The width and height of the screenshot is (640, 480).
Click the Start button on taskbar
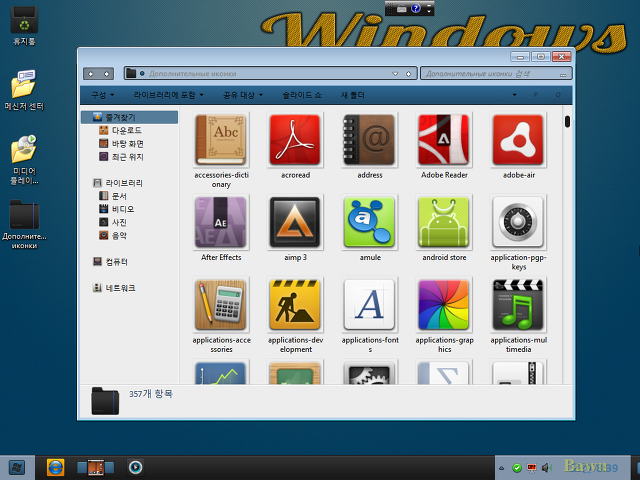[x=17, y=467]
